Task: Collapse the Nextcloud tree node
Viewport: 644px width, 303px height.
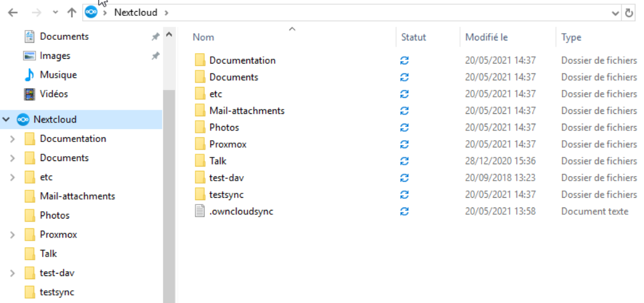Action: (x=7, y=119)
